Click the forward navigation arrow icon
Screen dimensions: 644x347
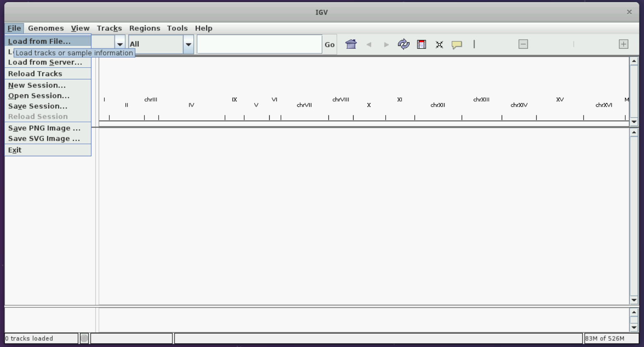coord(386,44)
